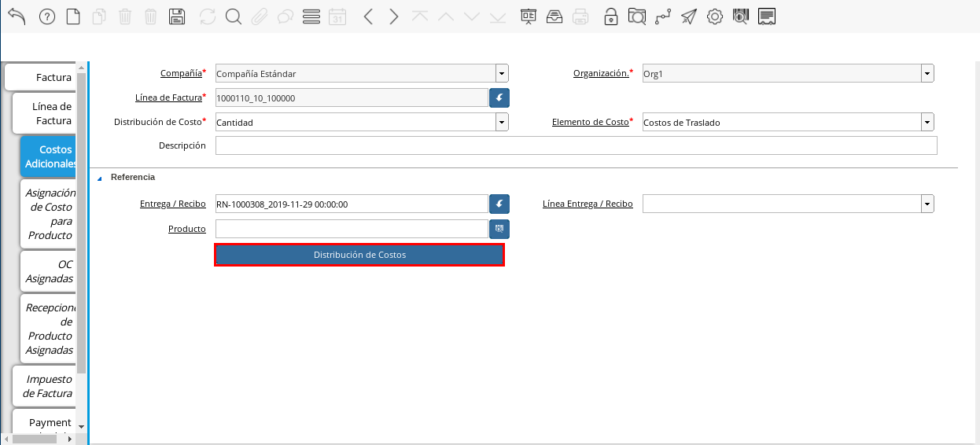980x445 pixels.
Task: Click the barcode scan toolbar icon
Action: [740, 17]
